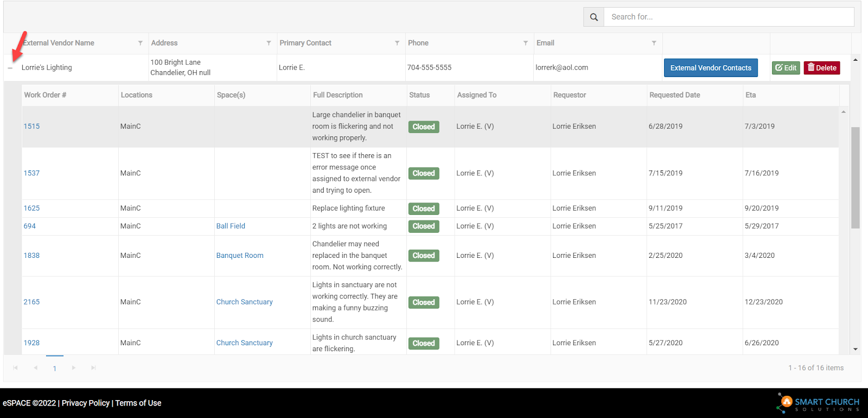Go to the first page arrow
This screenshot has height=418, width=868.
(15, 368)
